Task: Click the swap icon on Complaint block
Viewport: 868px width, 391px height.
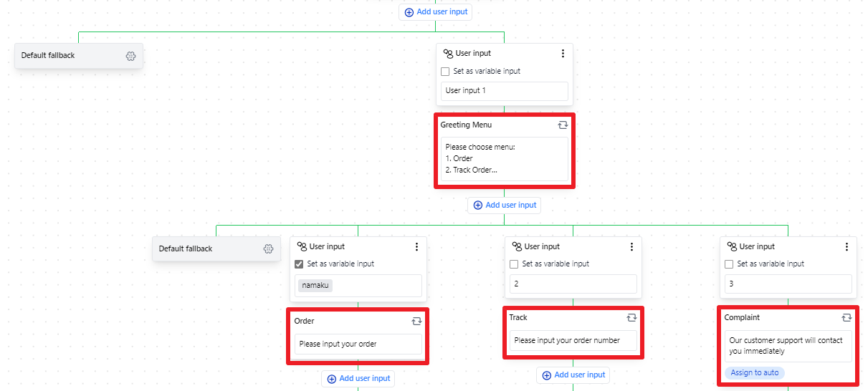Action: pos(846,317)
